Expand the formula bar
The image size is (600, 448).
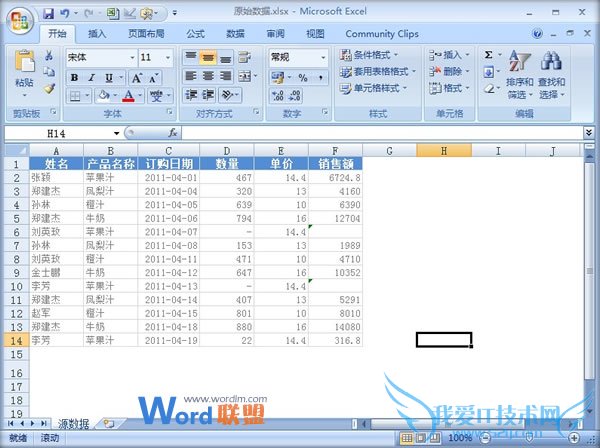point(589,133)
